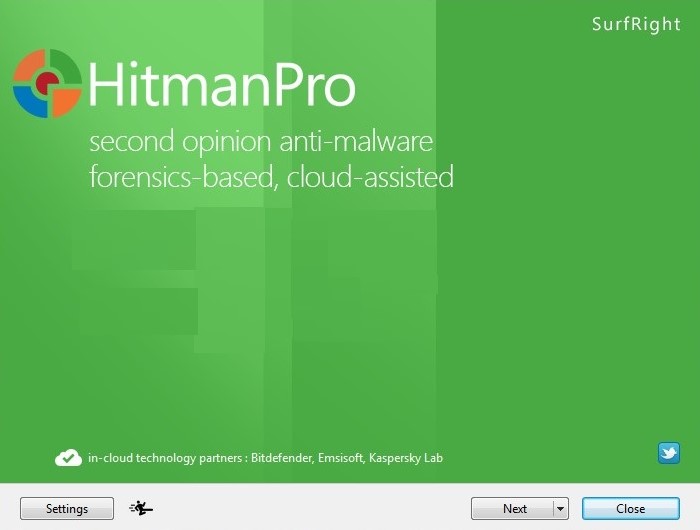Click the Close button
Viewport: 700px width, 530px height.
(x=631, y=509)
